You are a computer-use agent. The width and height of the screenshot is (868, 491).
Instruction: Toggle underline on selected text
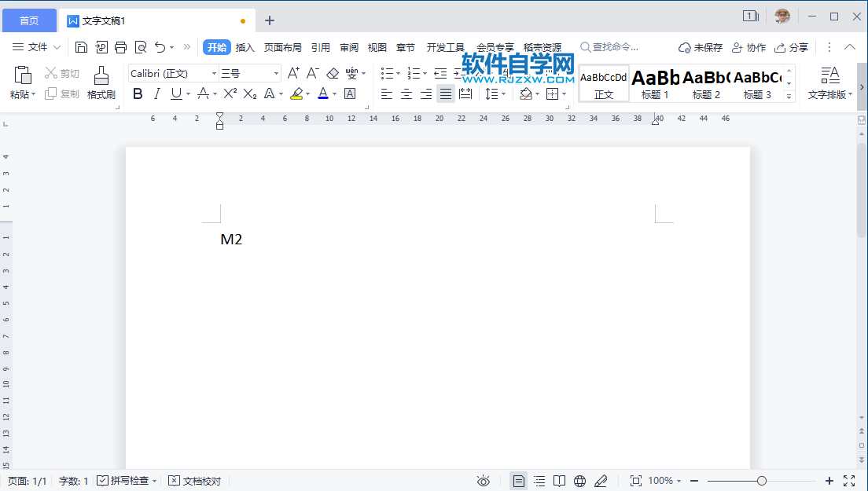(x=175, y=94)
